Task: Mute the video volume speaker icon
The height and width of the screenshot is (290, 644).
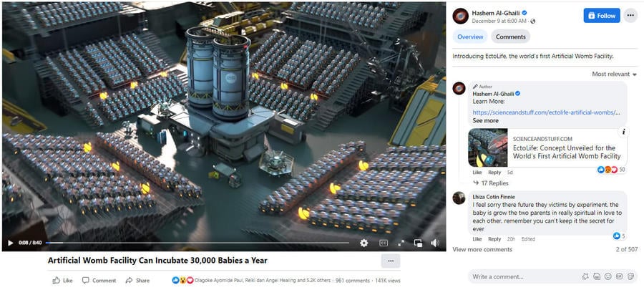Action: pyautogui.click(x=435, y=243)
